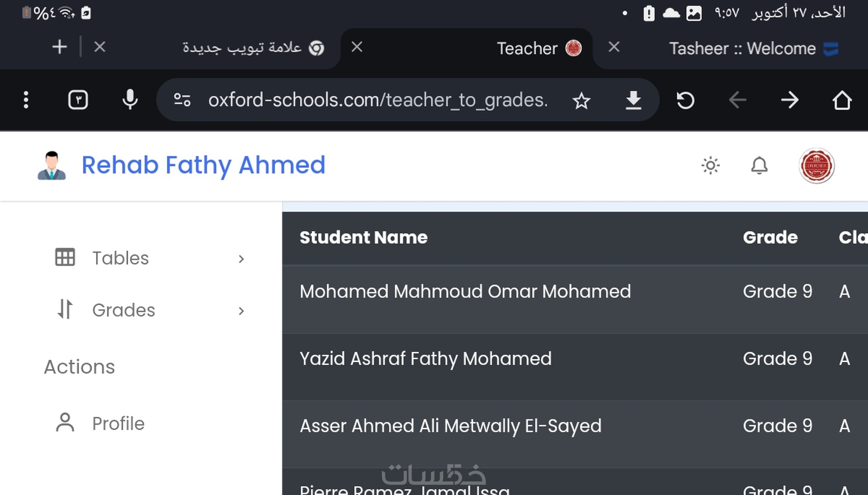Go to the browser home page
The height and width of the screenshot is (495, 868).
[x=841, y=100]
